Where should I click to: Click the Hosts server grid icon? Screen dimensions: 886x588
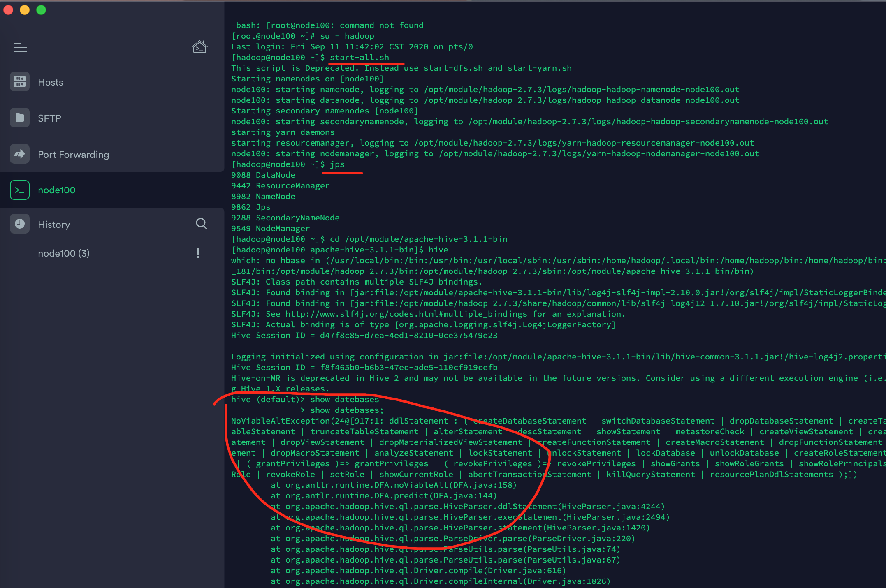19,82
